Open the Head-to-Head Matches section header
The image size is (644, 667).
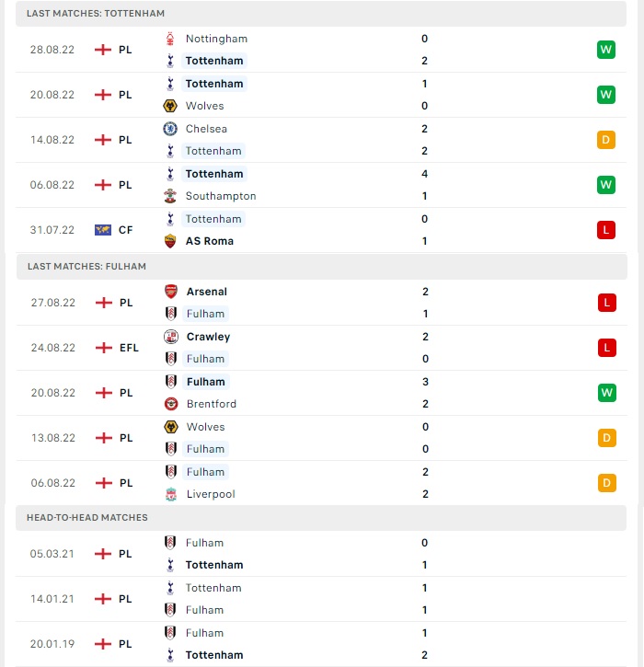pos(321,518)
